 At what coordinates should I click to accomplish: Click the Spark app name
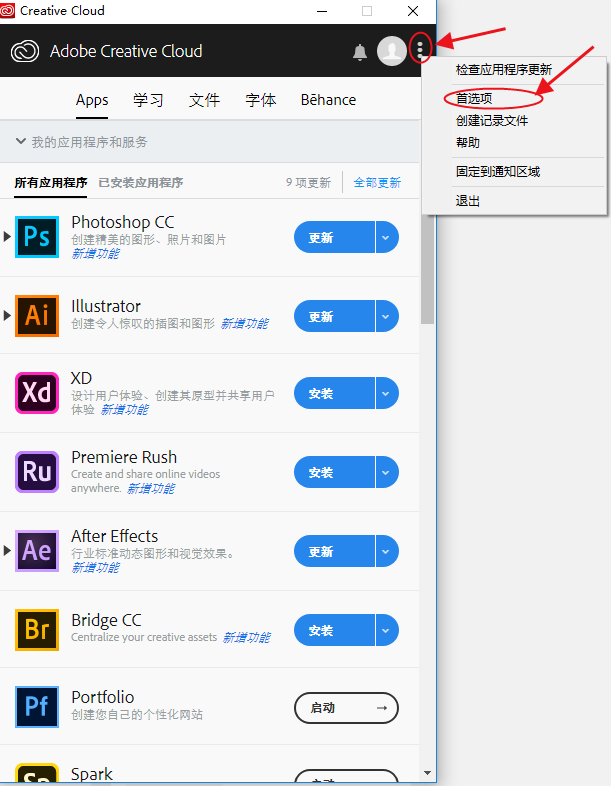[x=92, y=774]
